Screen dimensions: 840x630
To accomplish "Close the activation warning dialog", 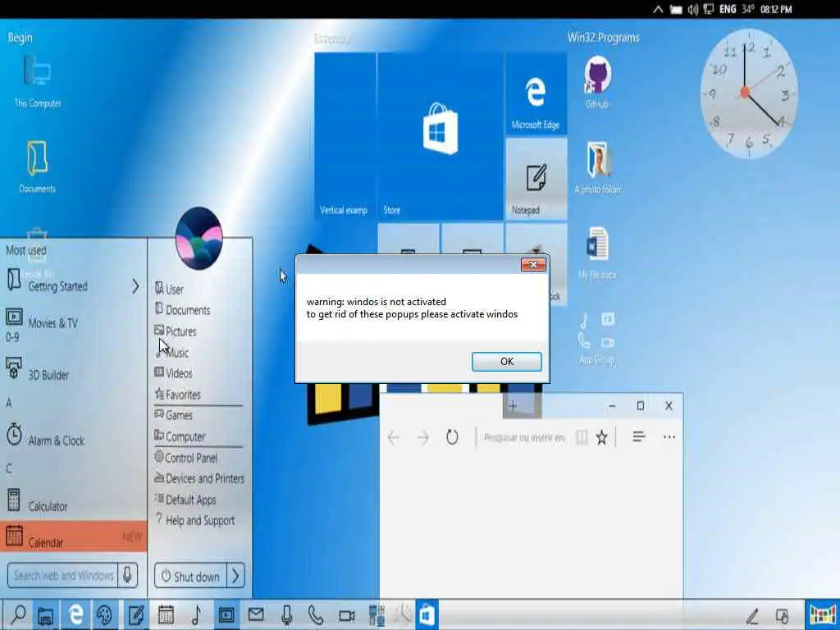I will point(533,265).
